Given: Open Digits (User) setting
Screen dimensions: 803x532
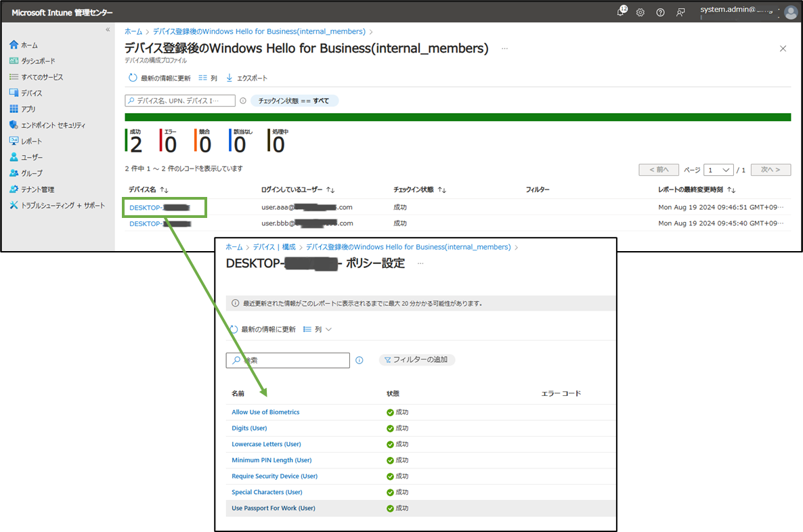Looking at the screenshot, I should pyautogui.click(x=249, y=428).
